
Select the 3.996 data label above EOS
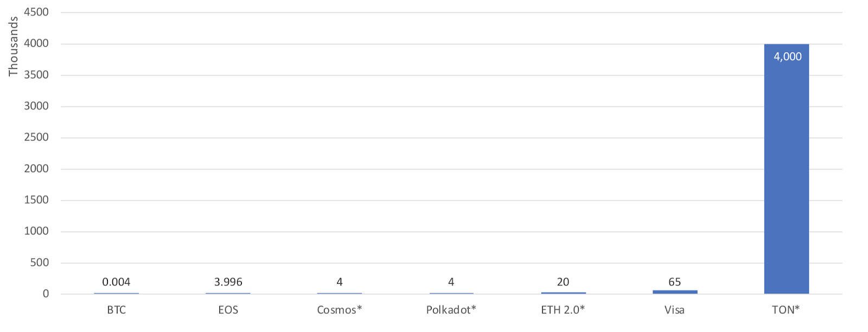click(x=228, y=282)
